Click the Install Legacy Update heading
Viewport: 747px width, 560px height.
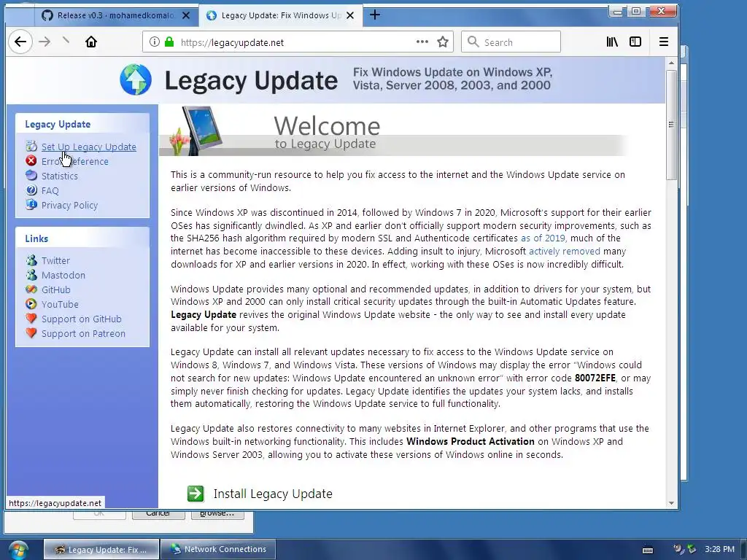tap(273, 494)
